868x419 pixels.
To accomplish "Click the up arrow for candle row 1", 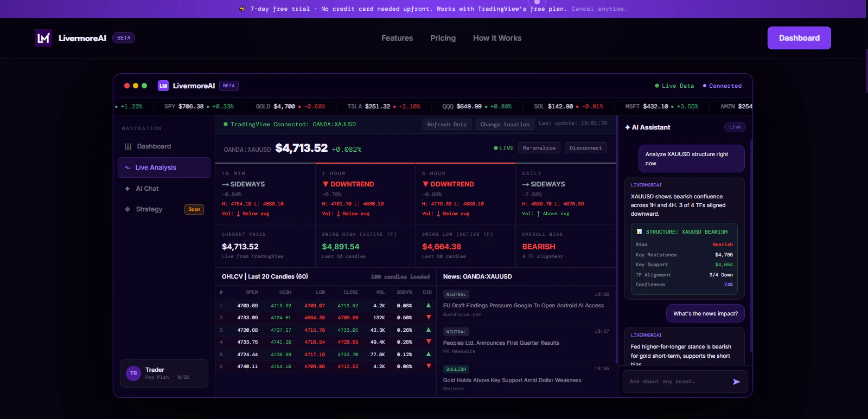I will pyautogui.click(x=429, y=305).
